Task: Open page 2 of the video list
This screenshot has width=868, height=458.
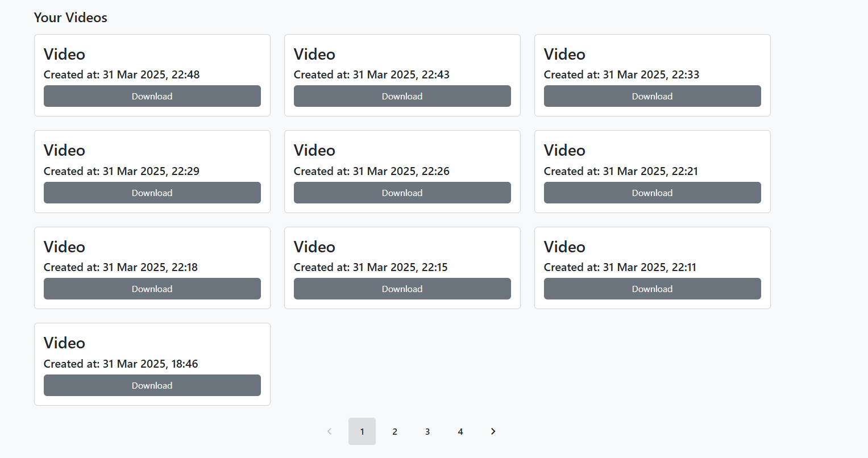Action: pyautogui.click(x=394, y=431)
